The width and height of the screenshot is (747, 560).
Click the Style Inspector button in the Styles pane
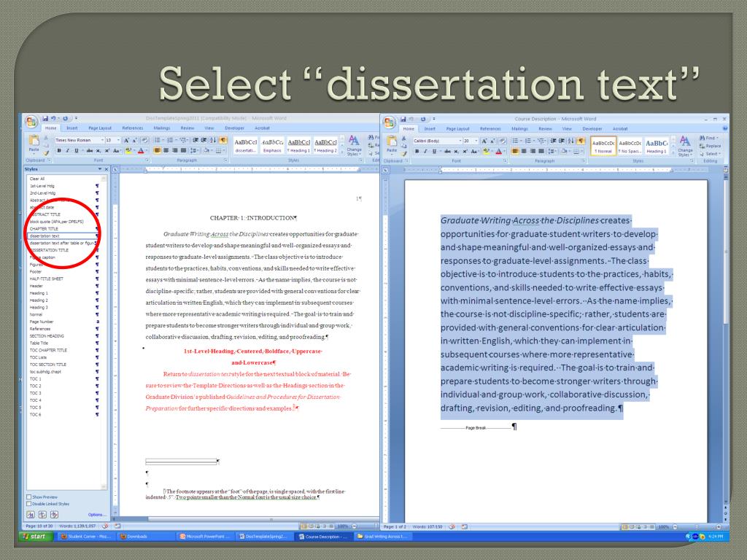click(42, 514)
